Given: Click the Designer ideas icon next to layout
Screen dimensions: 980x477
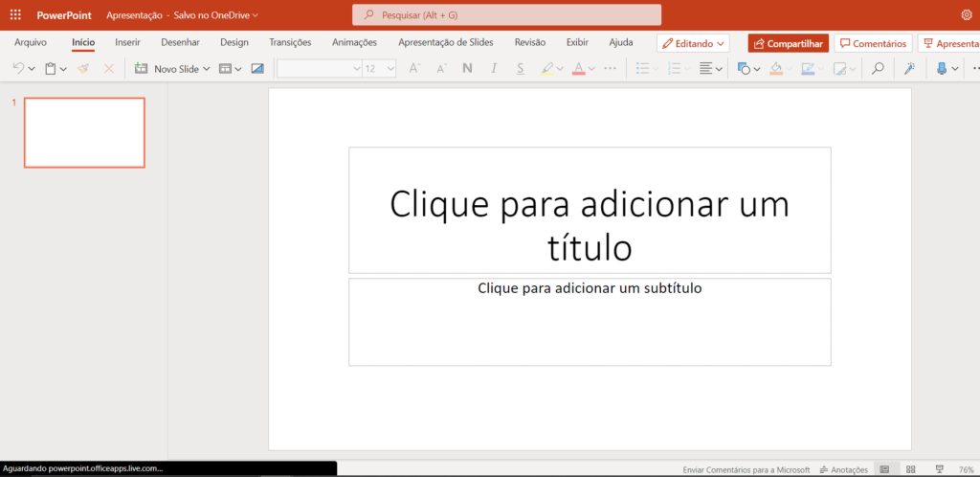Looking at the screenshot, I should [257, 69].
